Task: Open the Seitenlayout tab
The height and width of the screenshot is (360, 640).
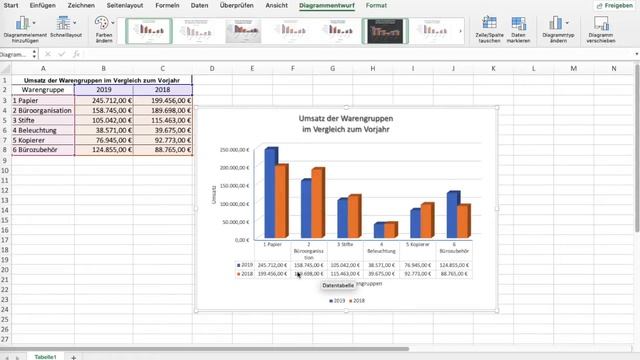Action: pyautogui.click(x=125, y=6)
